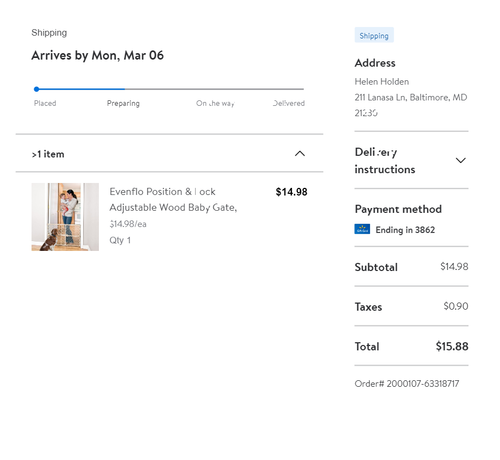Click the Delivered step label
Viewport: 500px width, 460px height.
pyautogui.click(x=289, y=103)
